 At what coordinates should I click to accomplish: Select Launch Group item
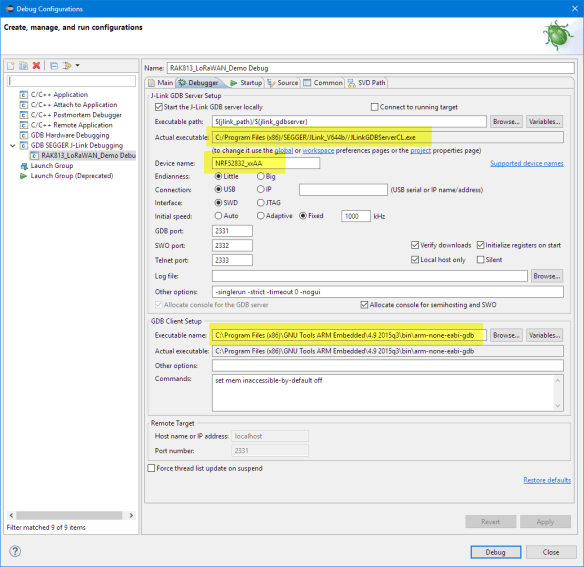coord(52,165)
